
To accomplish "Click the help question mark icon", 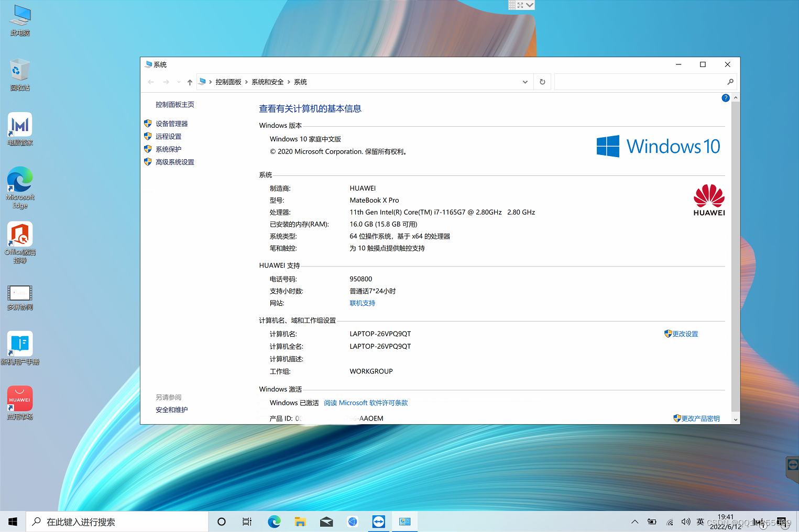I will pos(726,98).
